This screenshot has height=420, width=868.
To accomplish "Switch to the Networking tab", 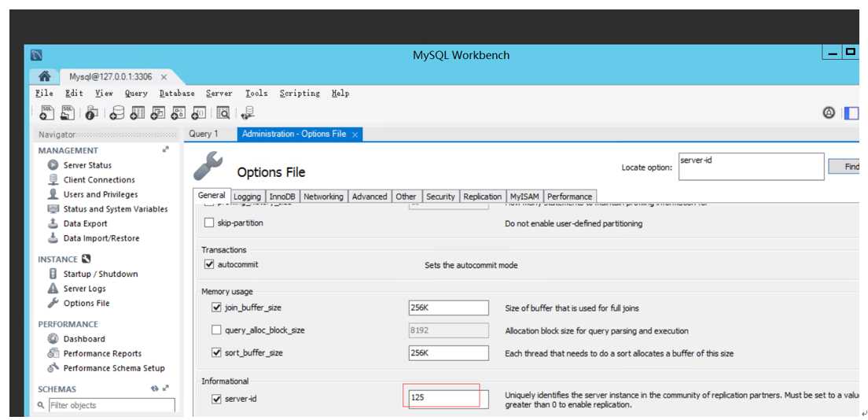I will coord(323,197).
